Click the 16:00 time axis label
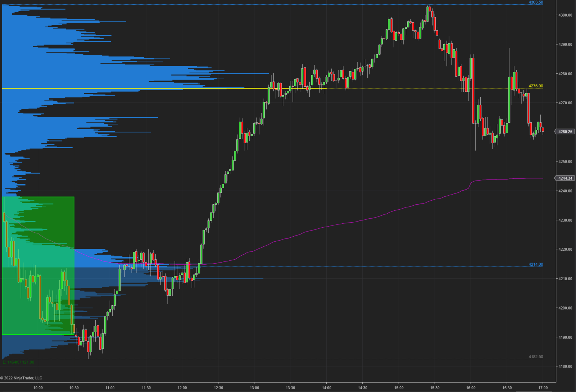 point(471,388)
